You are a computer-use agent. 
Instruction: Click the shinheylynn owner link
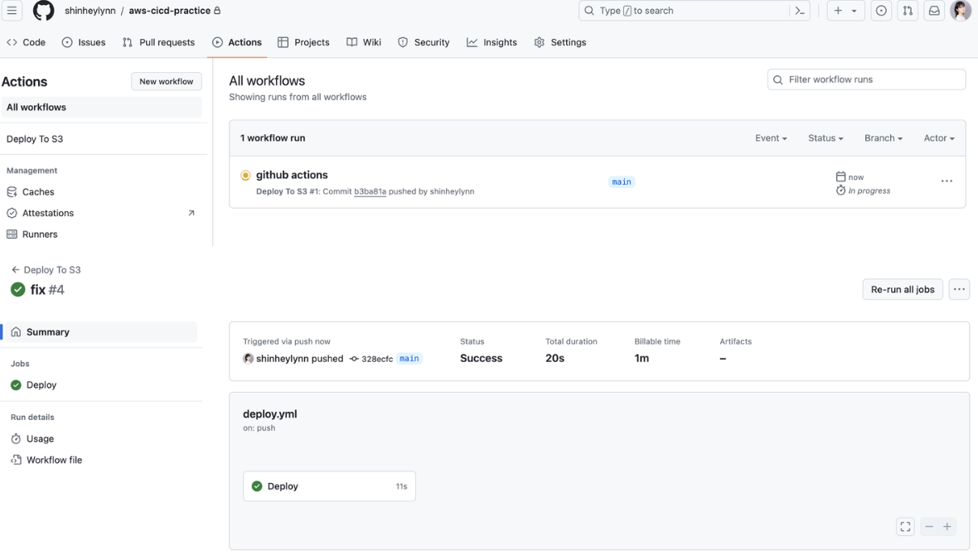coord(90,11)
